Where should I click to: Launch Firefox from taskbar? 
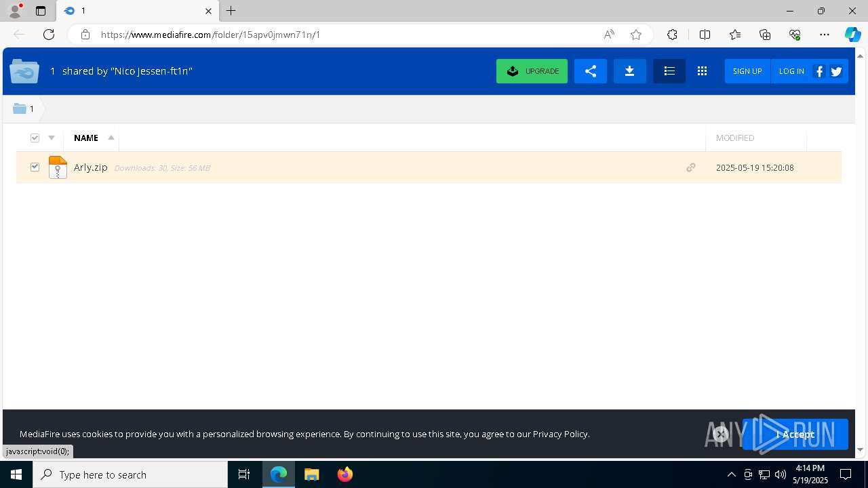tap(344, 474)
